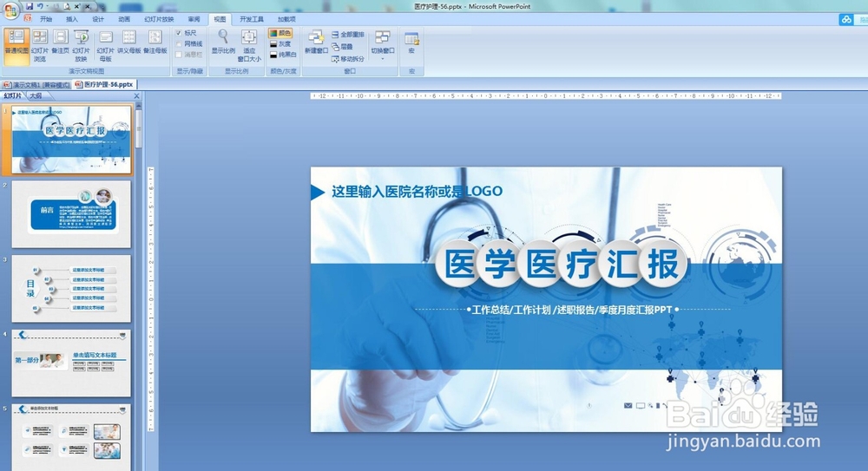Image resolution: width=868 pixels, height=471 pixels.
Task: Start Slide Show (幻灯片放映) from View ribbon
Action: [82, 45]
